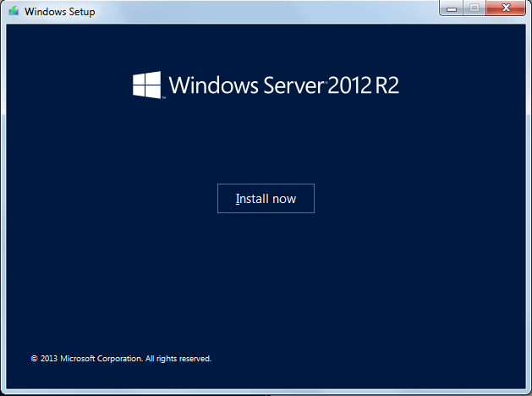This screenshot has height=396, width=532.
Task: Minimize the Windows Setup window
Action: pos(451,8)
